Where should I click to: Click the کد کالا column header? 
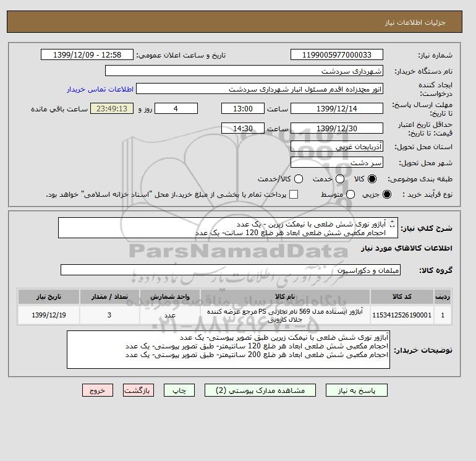tap(402, 296)
